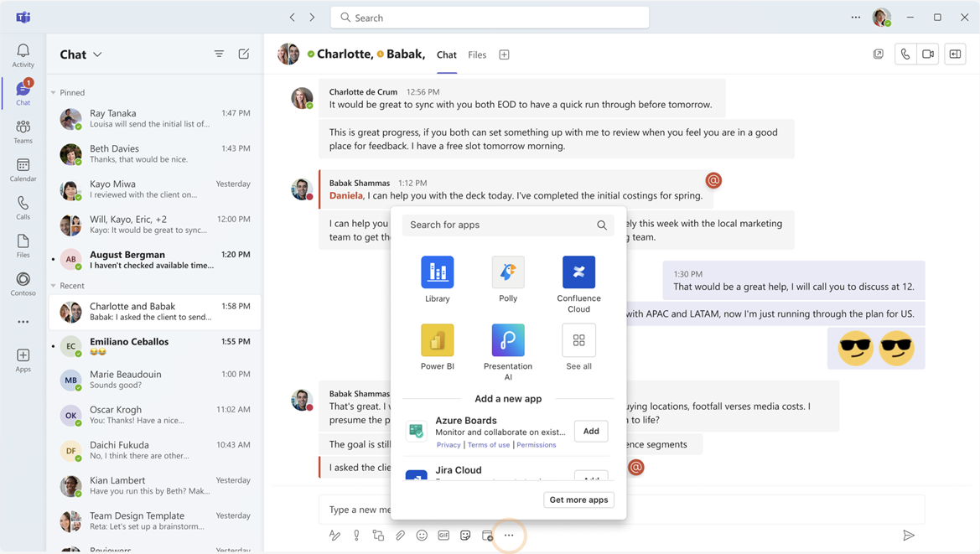Compose a new chat
This screenshot has width=980, height=554.
(244, 54)
